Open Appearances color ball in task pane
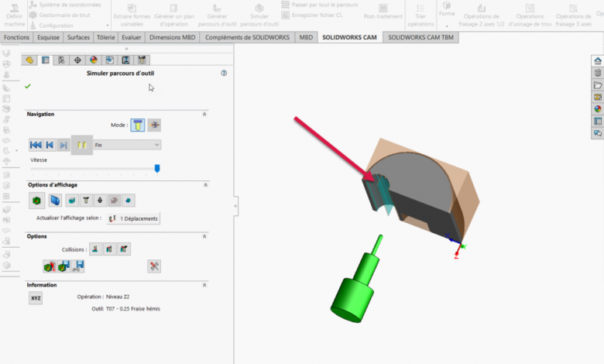Screen dimensions: 604x364 [x=598, y=109]
